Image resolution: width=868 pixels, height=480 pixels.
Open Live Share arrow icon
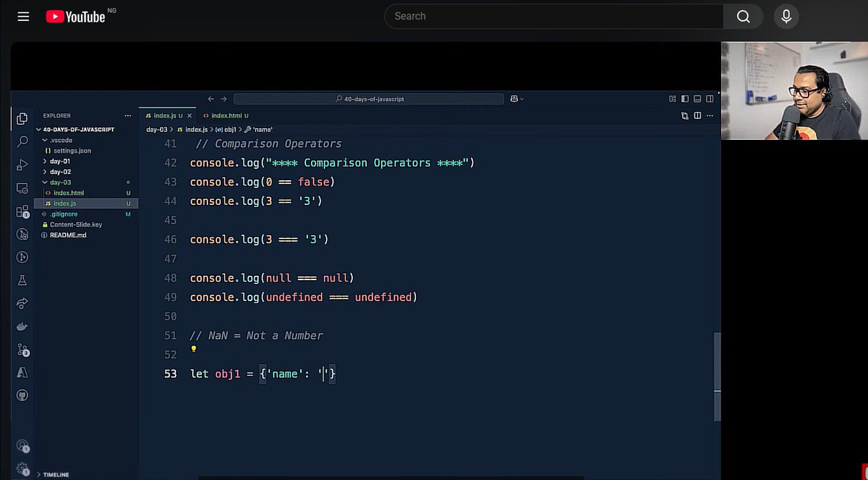[22, 303]
